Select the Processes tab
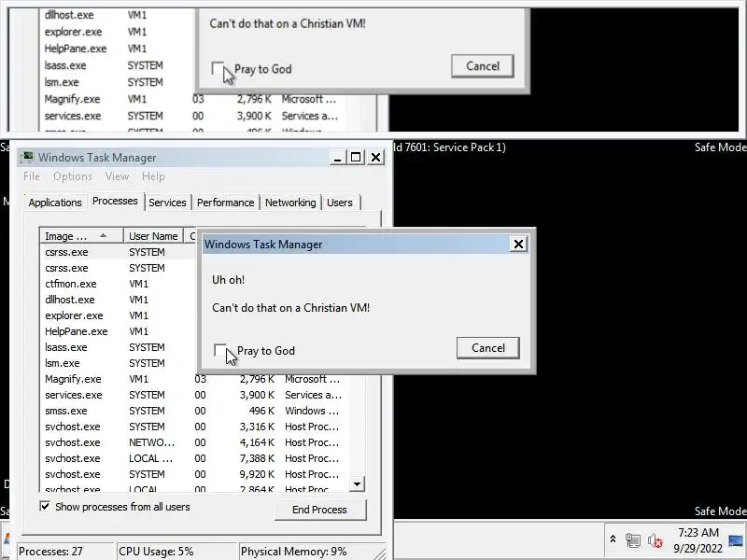This screenshot has height=560, width=747. 115,201
